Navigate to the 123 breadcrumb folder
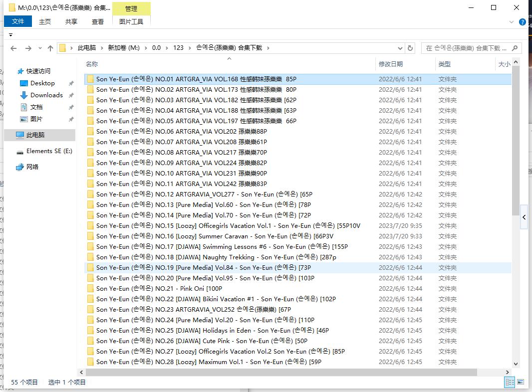 tap(178, 48)
